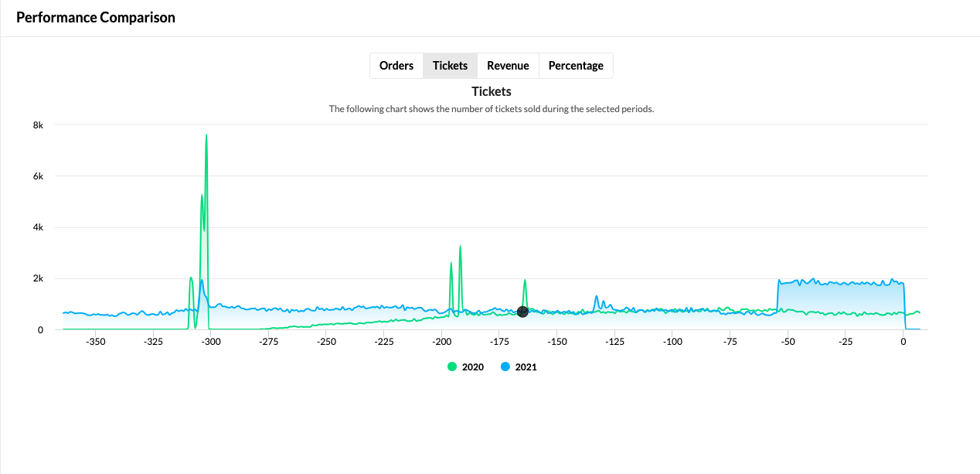The height and width of the screenshot is (474, 980).
Task: Click the Performance Comparison heading
Action: 96,17
